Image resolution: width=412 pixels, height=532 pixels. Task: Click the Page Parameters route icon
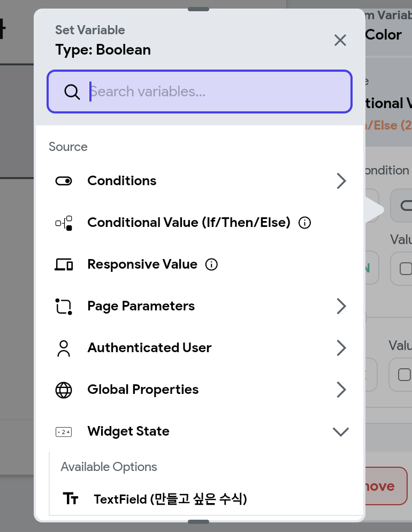point(64,306)
